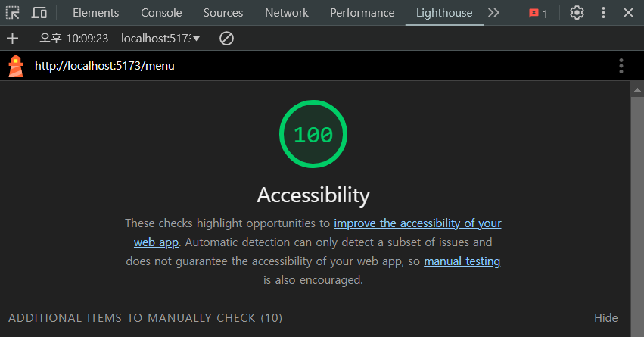
Task: Click the add new report plus icon
Action: click(x=12, y=38)
